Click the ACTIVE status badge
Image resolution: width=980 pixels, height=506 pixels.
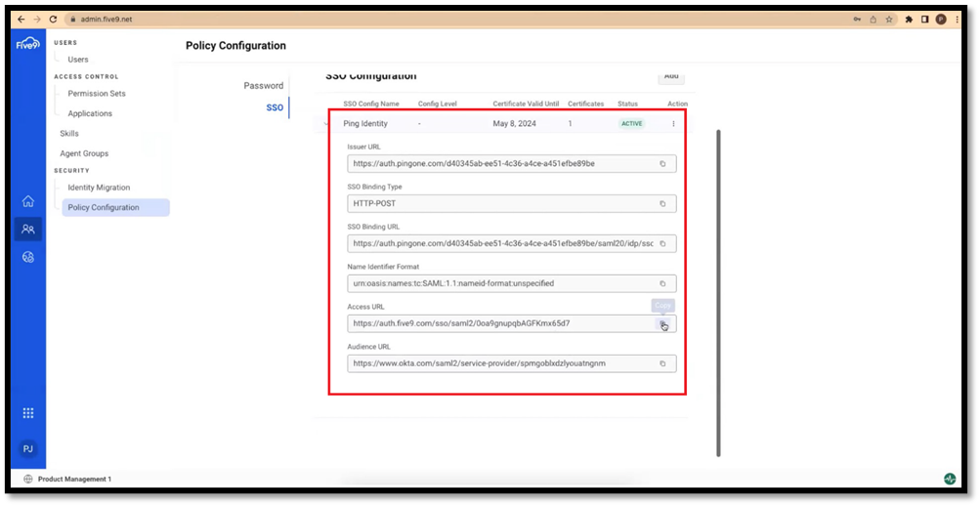(631, 124)
